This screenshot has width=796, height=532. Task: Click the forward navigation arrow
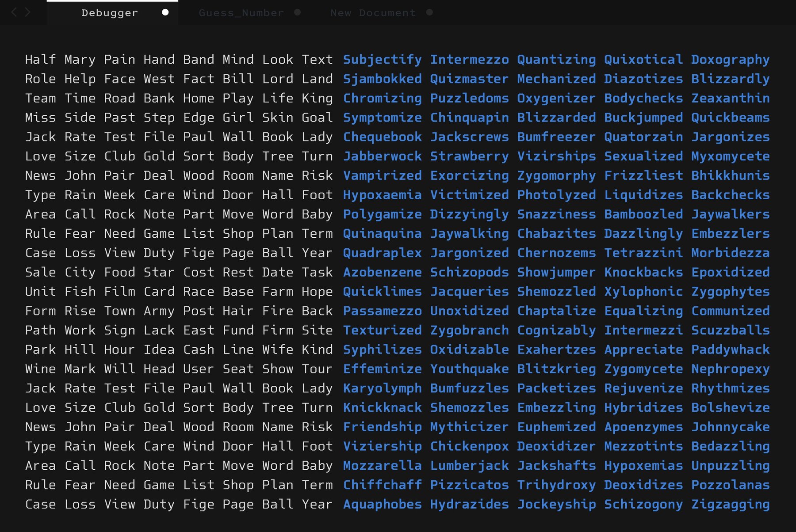(27, 12)
